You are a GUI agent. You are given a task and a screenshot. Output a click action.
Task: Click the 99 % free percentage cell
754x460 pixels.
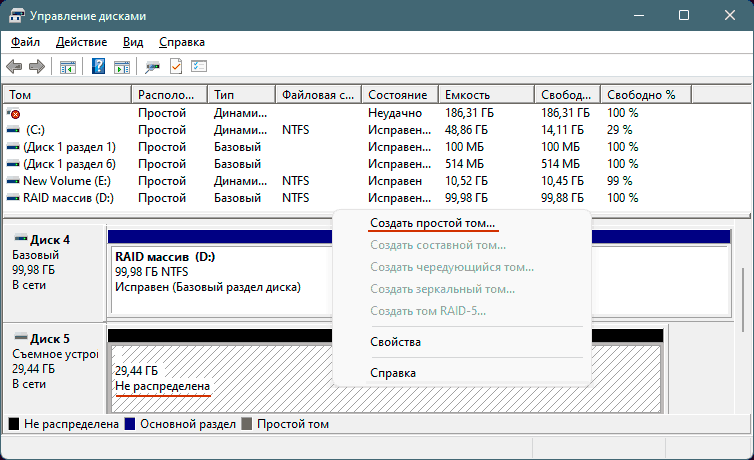(x=620, y=181)
